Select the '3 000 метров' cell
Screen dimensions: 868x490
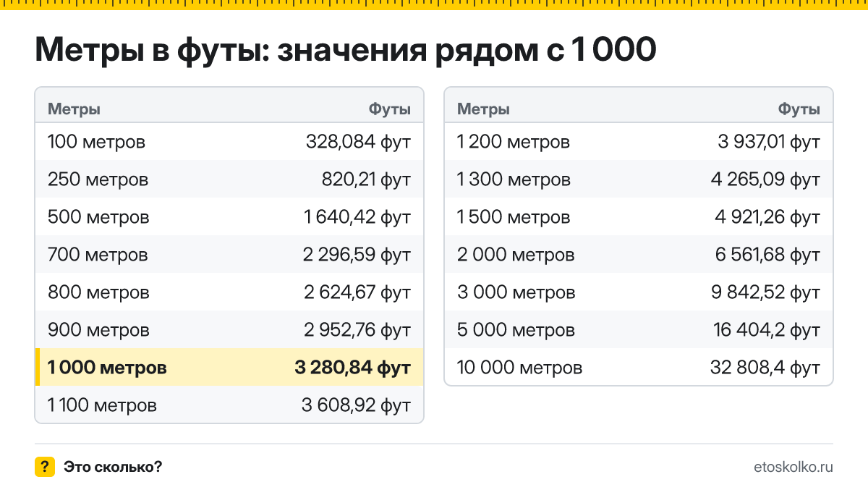click(x=516, y=292)
